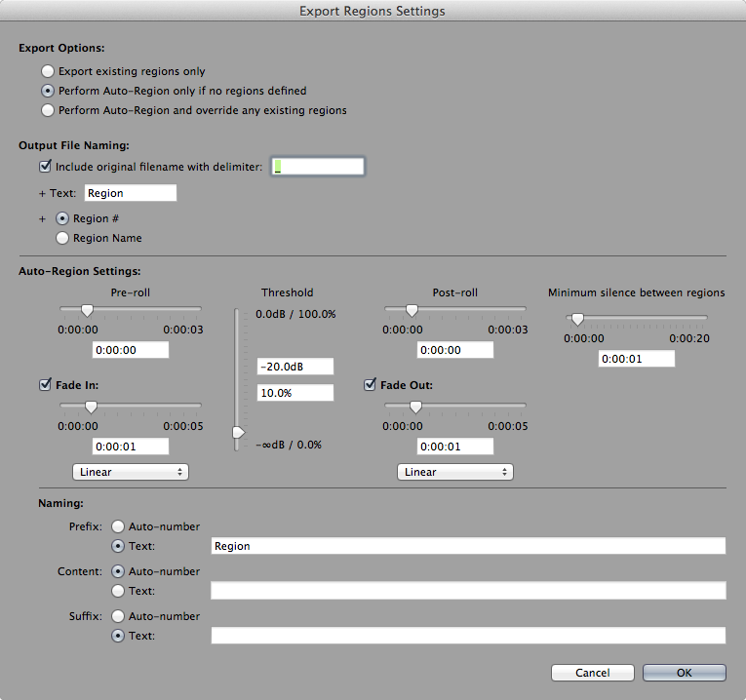Click the vertical Threshold slider handle
The height and width of the screenshot is (700, 746).
coord(236,432)
